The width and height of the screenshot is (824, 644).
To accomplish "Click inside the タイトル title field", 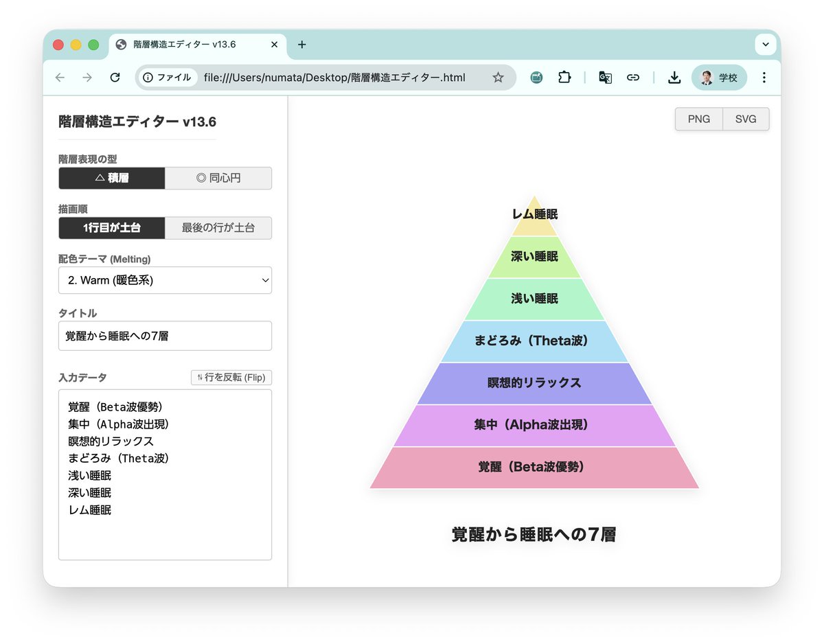I will pos(165,336).
